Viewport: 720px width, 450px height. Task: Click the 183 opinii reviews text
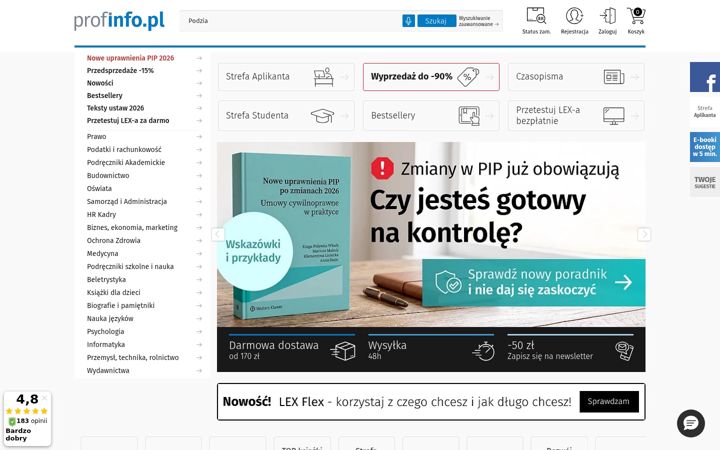point(32,421)
